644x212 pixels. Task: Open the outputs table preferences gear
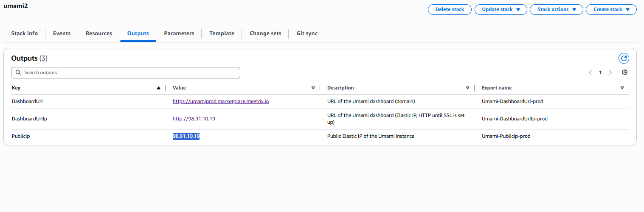coord(624,73)
